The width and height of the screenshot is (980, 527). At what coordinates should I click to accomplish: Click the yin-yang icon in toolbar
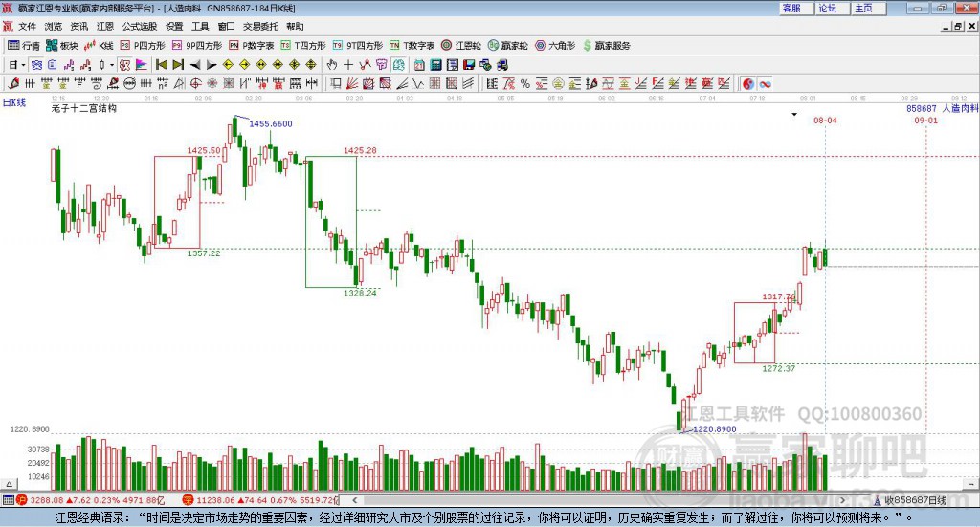(x=748, y=83)
